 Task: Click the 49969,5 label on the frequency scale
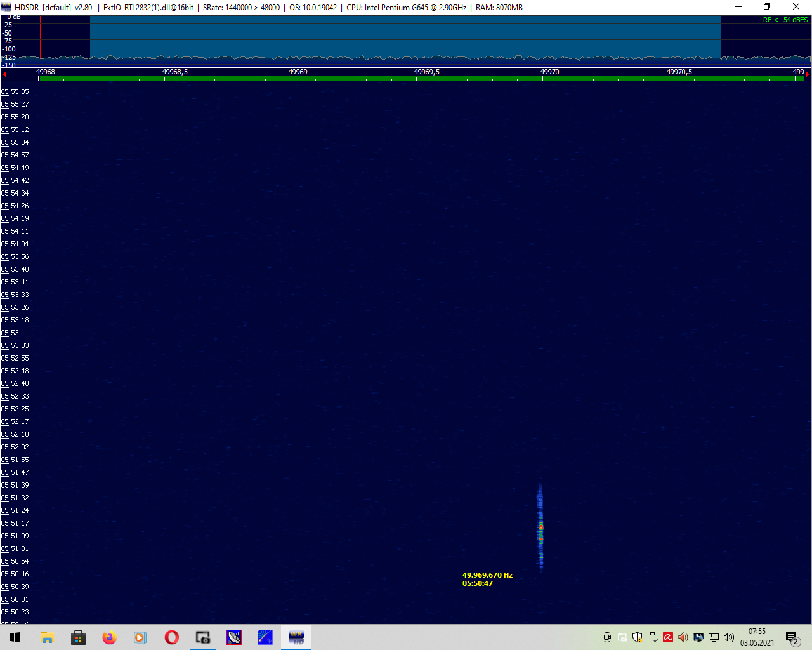click(x=426, y=72)
